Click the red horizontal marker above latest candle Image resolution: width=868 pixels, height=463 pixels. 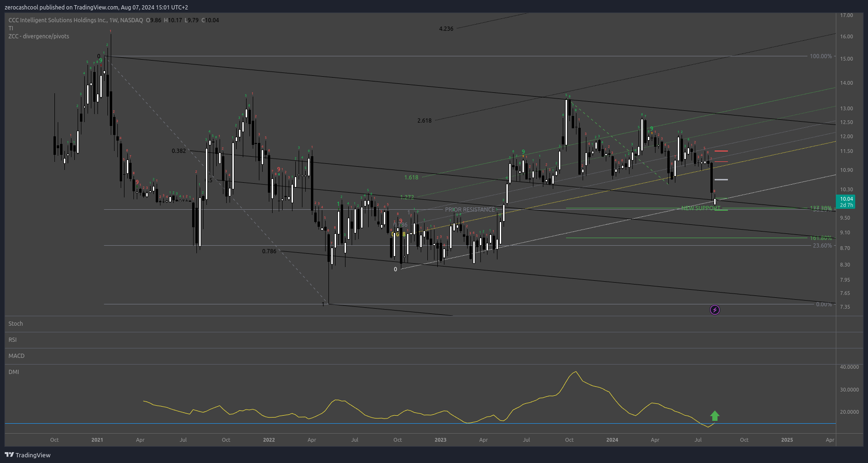pyautogui.click(x=721, y=151)
